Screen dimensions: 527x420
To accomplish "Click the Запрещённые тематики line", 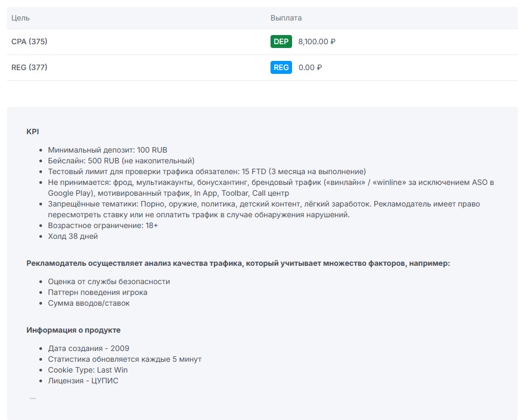I will (x=264, y=209).
